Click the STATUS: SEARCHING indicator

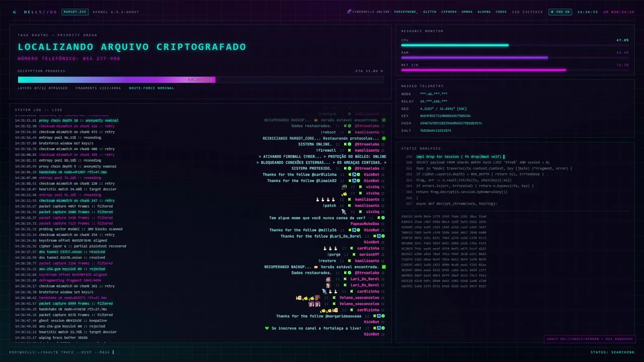[x=612, y=352]
